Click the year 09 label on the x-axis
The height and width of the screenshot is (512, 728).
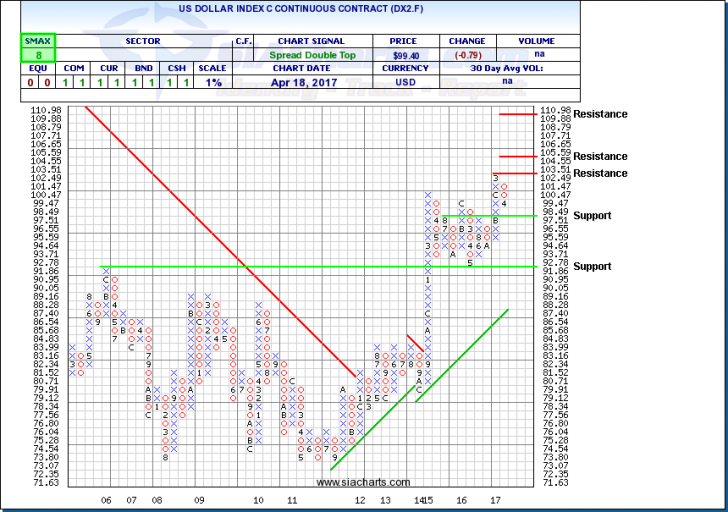tap(199, 498)
